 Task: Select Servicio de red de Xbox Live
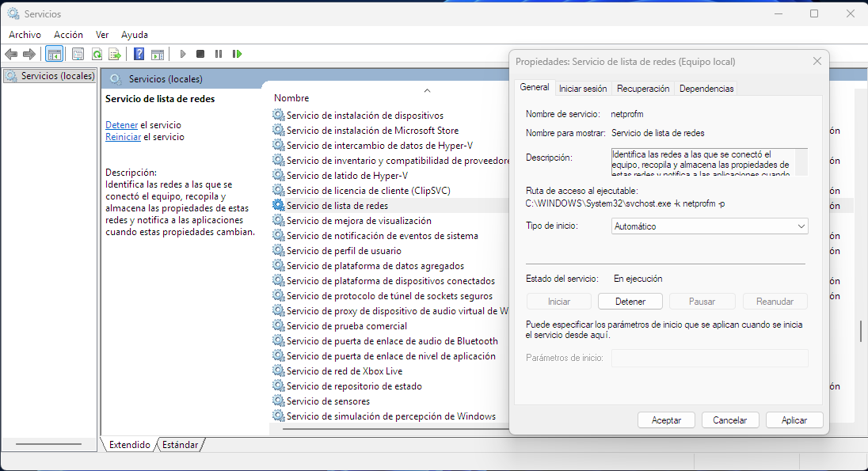(344, 371)
